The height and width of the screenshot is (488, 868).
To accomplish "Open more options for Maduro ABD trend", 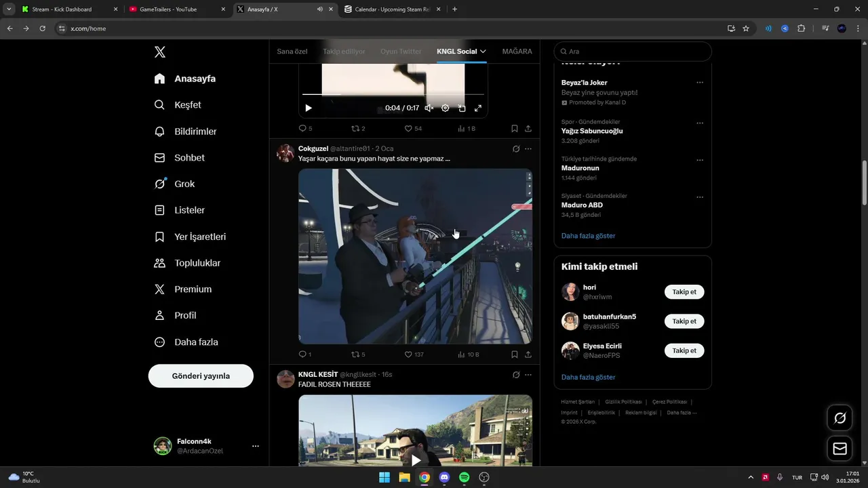I will [x=700, y=197].
